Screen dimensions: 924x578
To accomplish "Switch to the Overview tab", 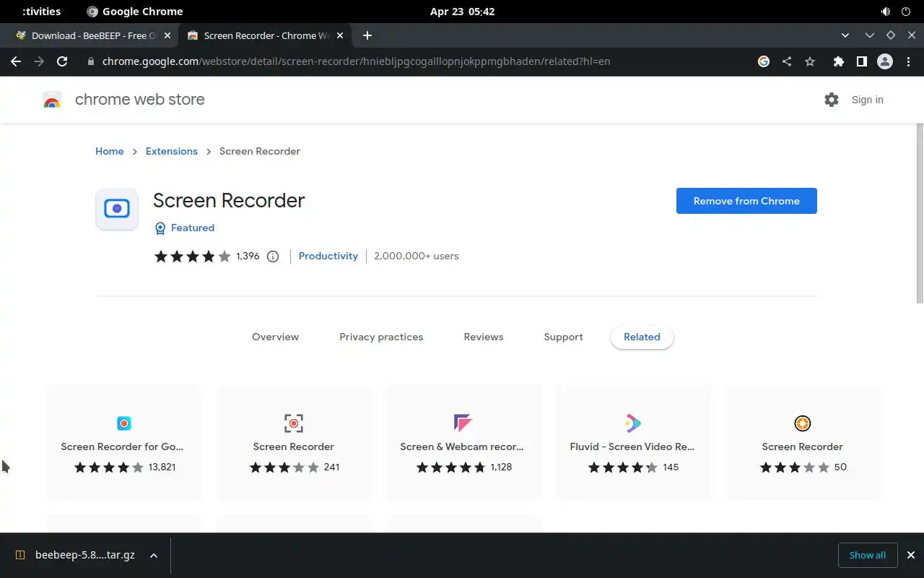I will point(275,337).
